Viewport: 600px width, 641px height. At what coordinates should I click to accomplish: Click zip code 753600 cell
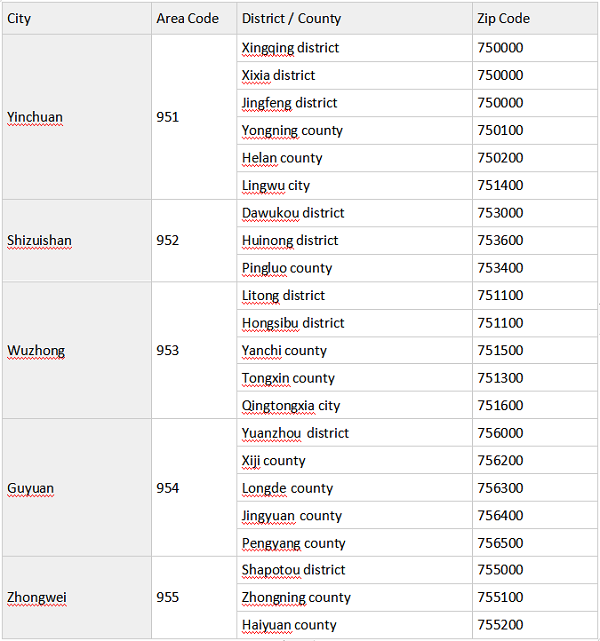(x=500, y=240)
